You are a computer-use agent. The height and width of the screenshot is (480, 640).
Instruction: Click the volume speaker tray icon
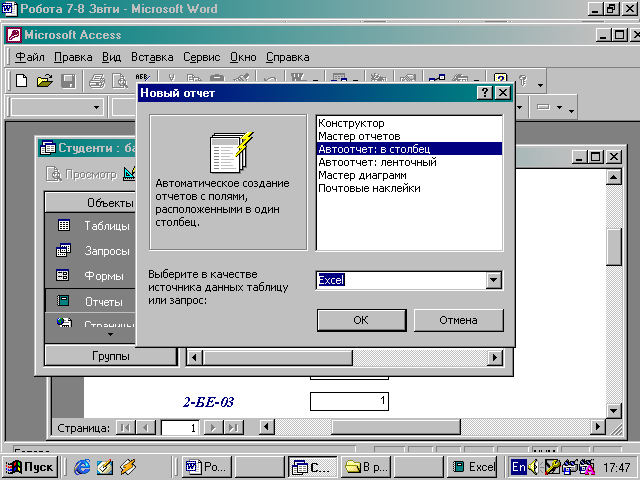pyautogui.click(x=533, y=466)
